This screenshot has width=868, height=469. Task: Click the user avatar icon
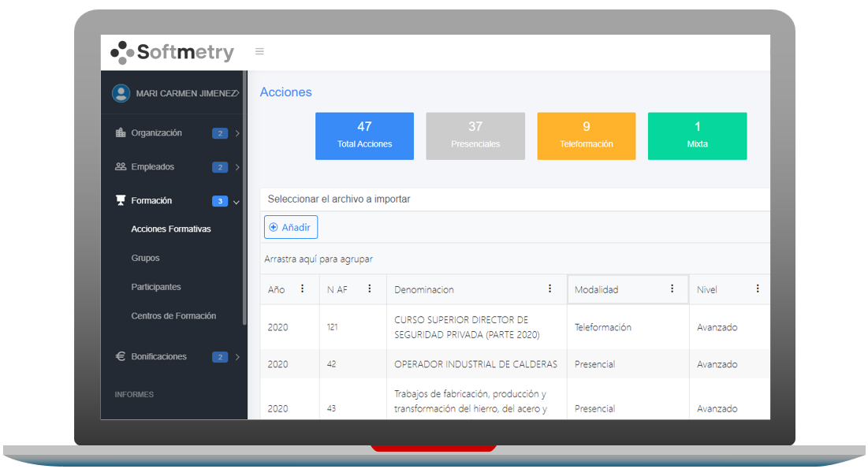(x=121, y=93)
